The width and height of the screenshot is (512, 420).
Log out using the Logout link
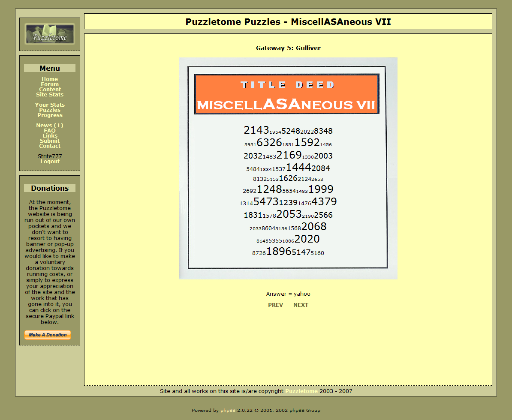coord(50,162)
